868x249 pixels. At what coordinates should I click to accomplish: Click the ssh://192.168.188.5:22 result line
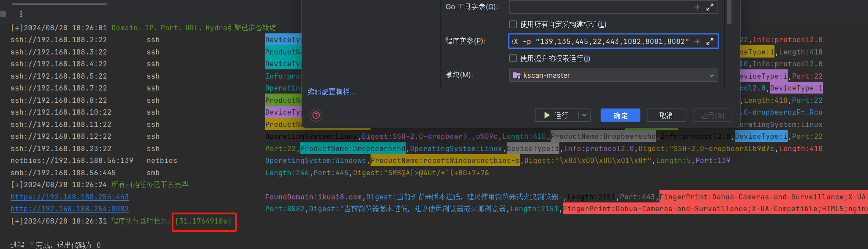59,76
